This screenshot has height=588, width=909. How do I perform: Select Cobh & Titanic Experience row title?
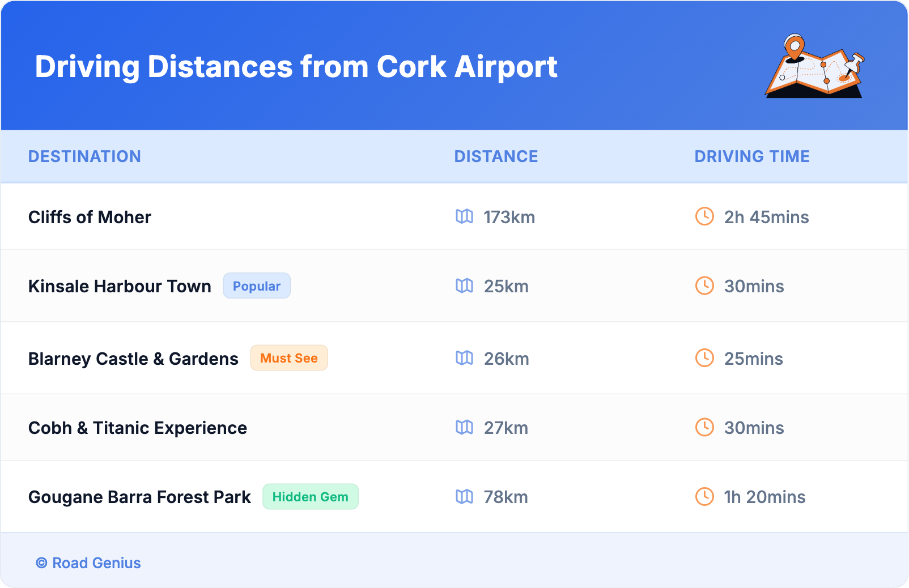138,428
